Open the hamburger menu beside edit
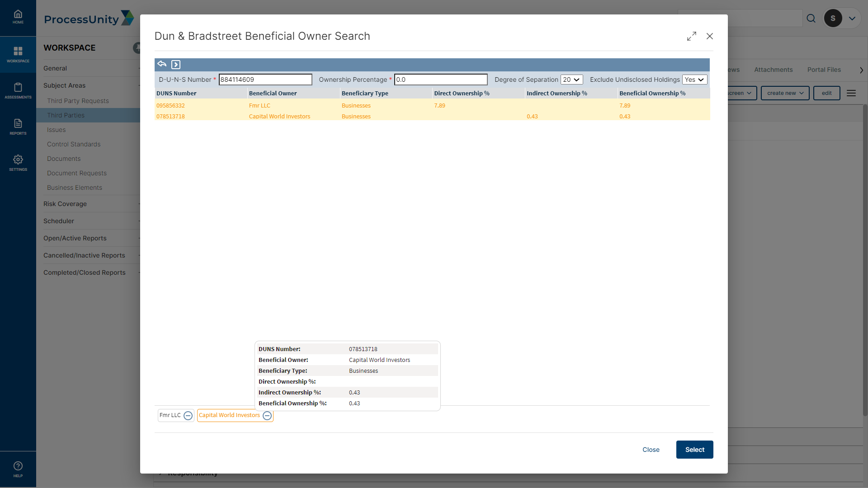 click(x=851, y=93)
